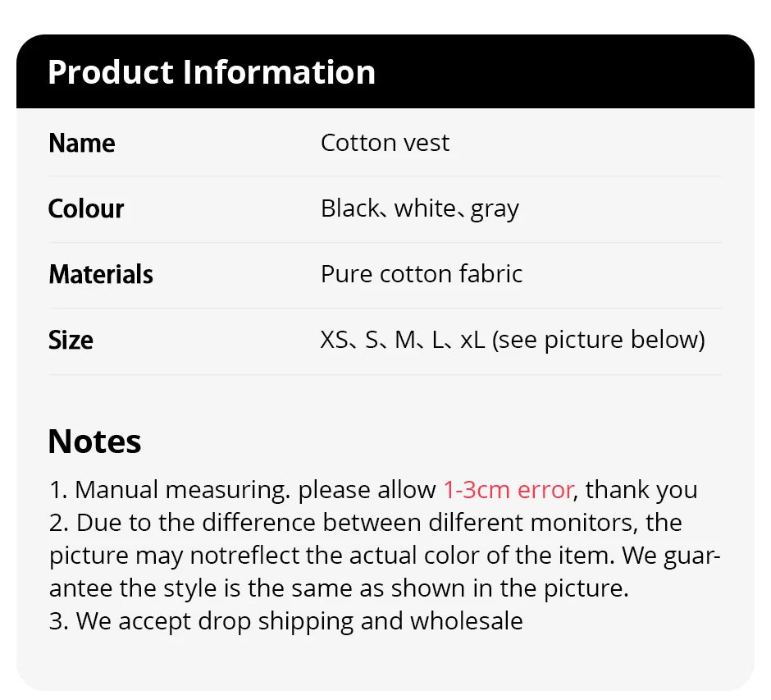The width and height of the screenshot is (771, 700).
Task: Click the black header banner area
Action: (x=574, y=72)
